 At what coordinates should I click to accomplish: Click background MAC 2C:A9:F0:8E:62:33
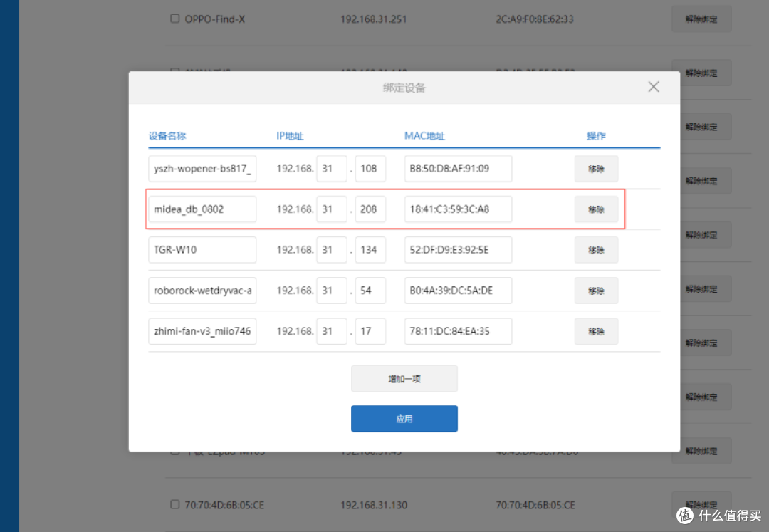(535, 19)
